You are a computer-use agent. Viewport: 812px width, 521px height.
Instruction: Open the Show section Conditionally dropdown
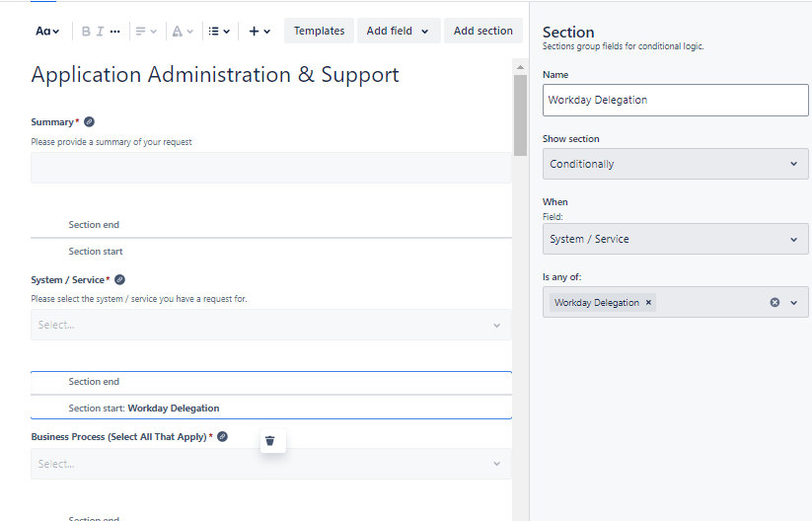675,164
